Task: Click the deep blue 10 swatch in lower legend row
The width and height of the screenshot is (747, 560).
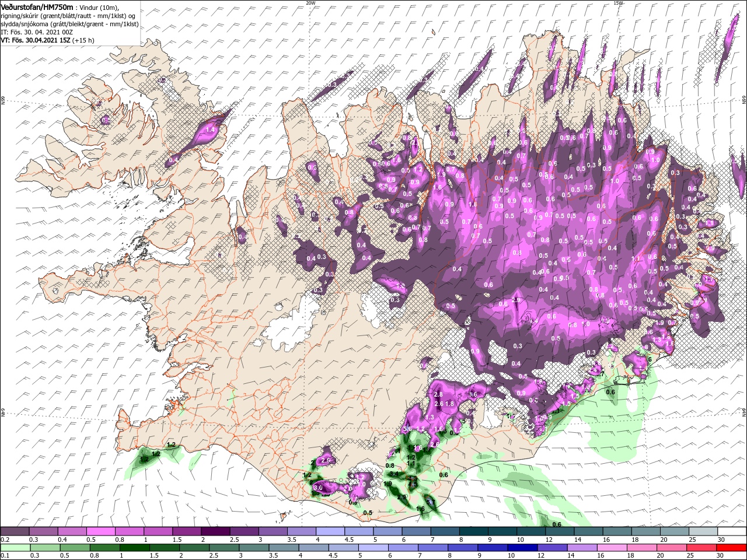Action: coord(522,548)
